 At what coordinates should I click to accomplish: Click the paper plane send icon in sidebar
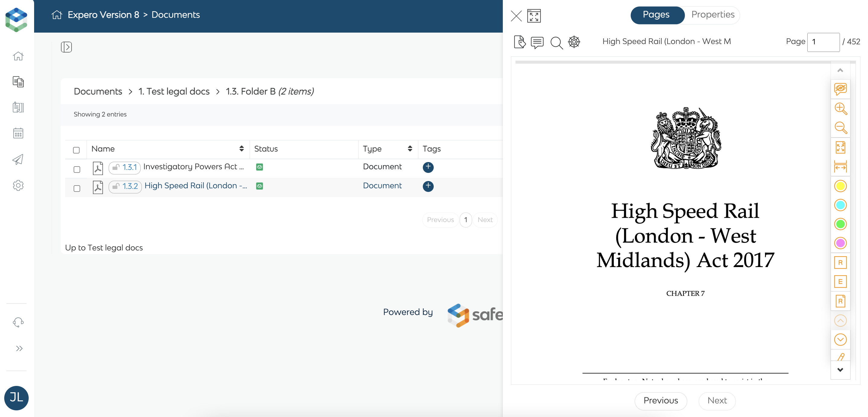18,159
